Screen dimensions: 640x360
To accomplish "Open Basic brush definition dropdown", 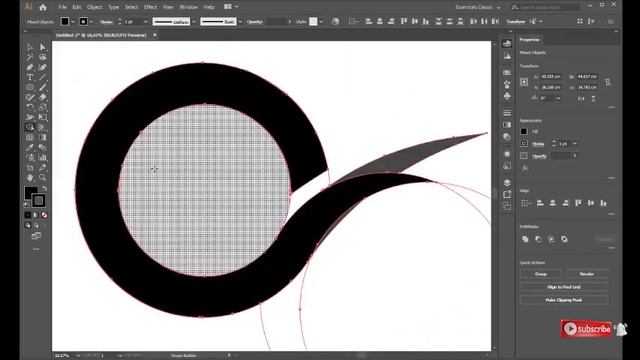I will (x=240, y=22).
